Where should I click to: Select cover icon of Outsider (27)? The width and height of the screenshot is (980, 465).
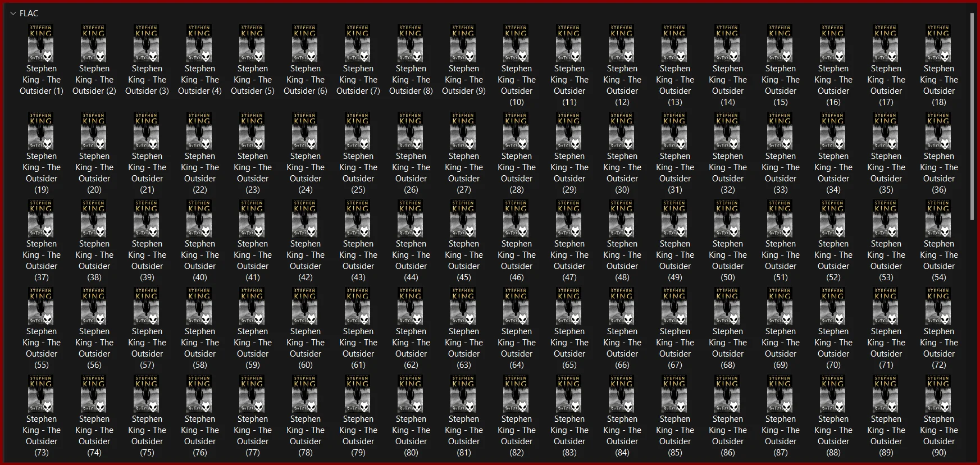tap(464, 130)
